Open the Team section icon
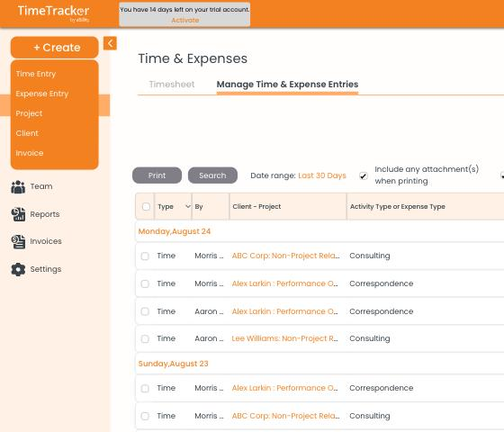This screenshot has height=432, width=504. (18, 187)
